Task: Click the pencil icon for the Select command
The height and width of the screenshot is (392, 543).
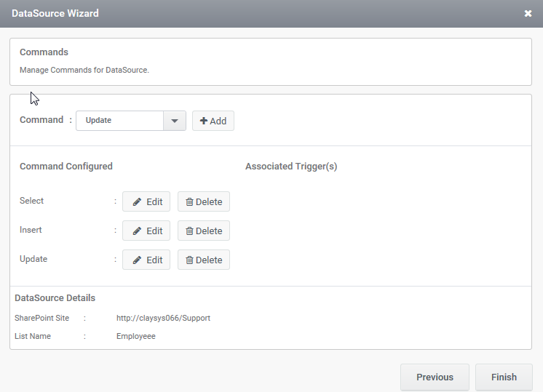Action: 137,201
